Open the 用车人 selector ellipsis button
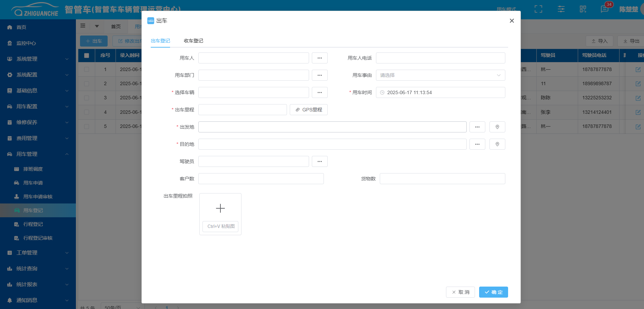 319,58
